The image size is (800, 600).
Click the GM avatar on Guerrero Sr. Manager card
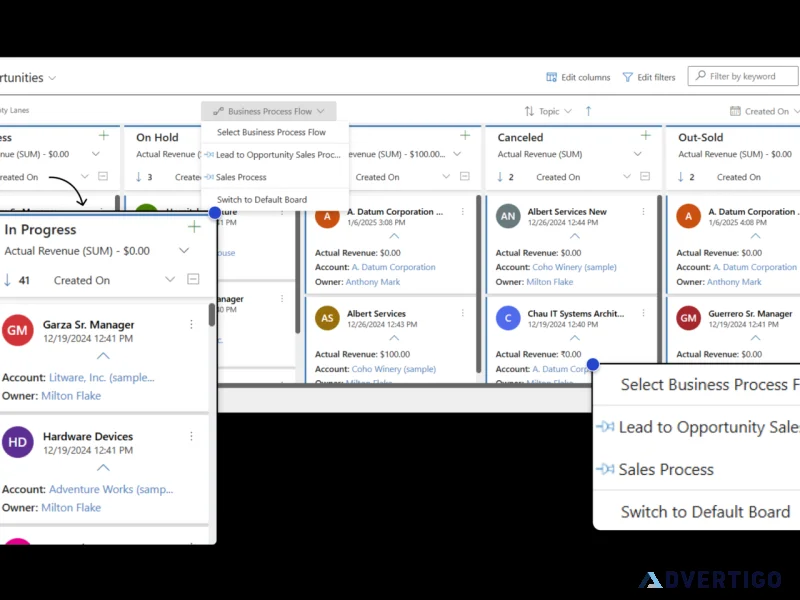pos(688,318)
